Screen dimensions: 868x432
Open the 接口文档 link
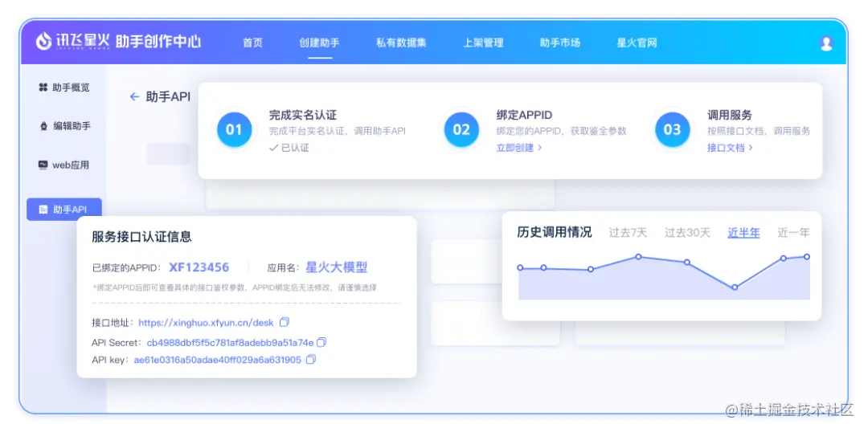pos(730,148)
